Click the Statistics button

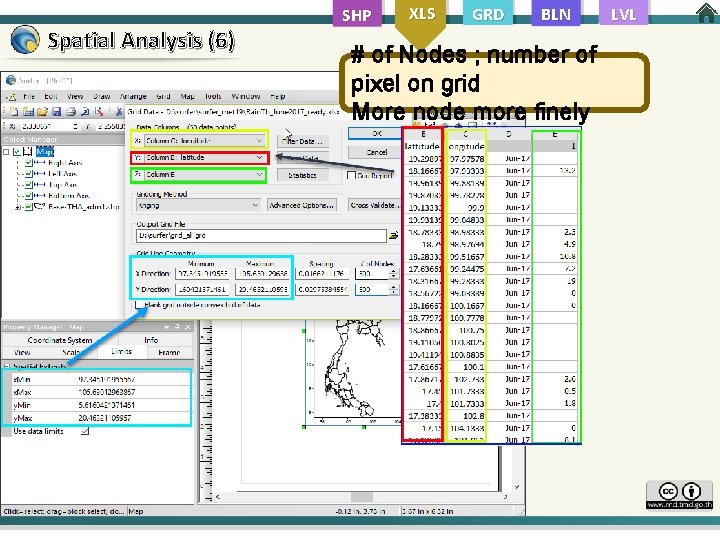tap(302, 175)
